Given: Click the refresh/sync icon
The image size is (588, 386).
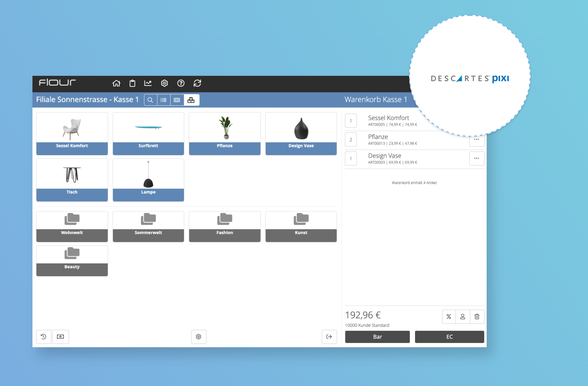Looking at the screenshot, I should (x=197, y=83).
